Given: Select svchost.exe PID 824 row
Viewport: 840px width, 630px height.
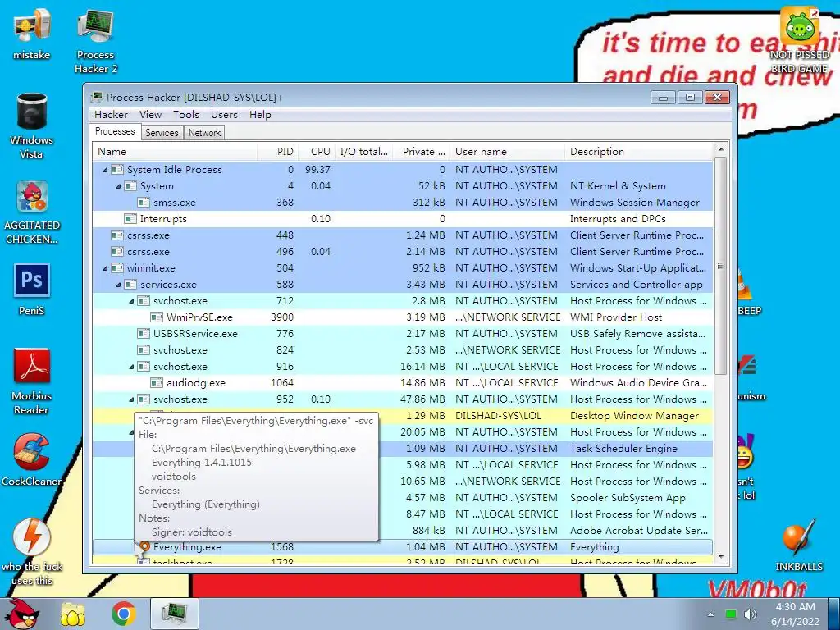Looking at the screenshot, I should (402, 350).
